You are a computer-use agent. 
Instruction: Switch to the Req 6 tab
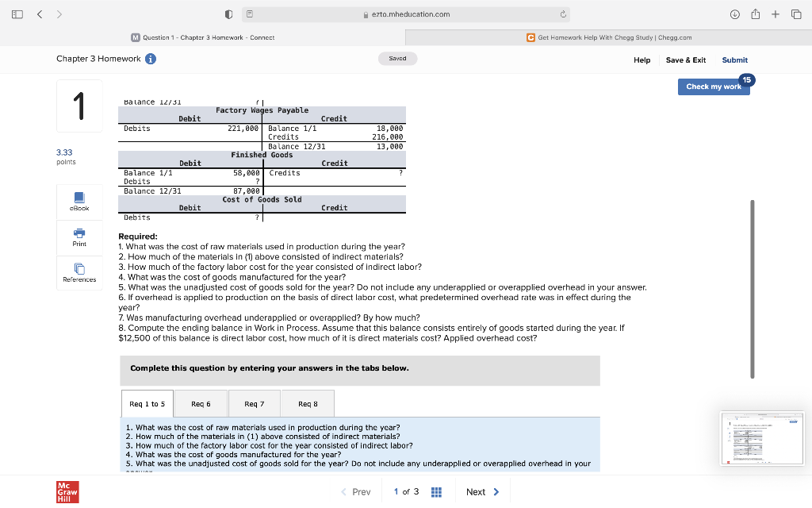point(201,403)
